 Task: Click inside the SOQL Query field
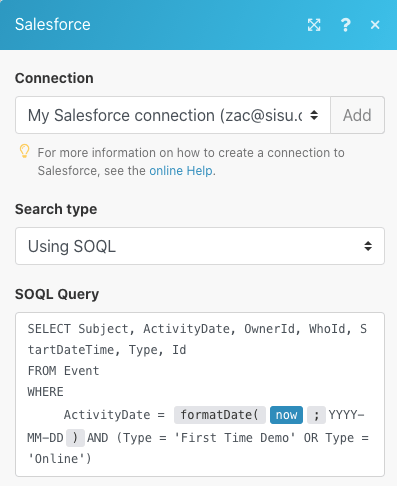[200, 394]
